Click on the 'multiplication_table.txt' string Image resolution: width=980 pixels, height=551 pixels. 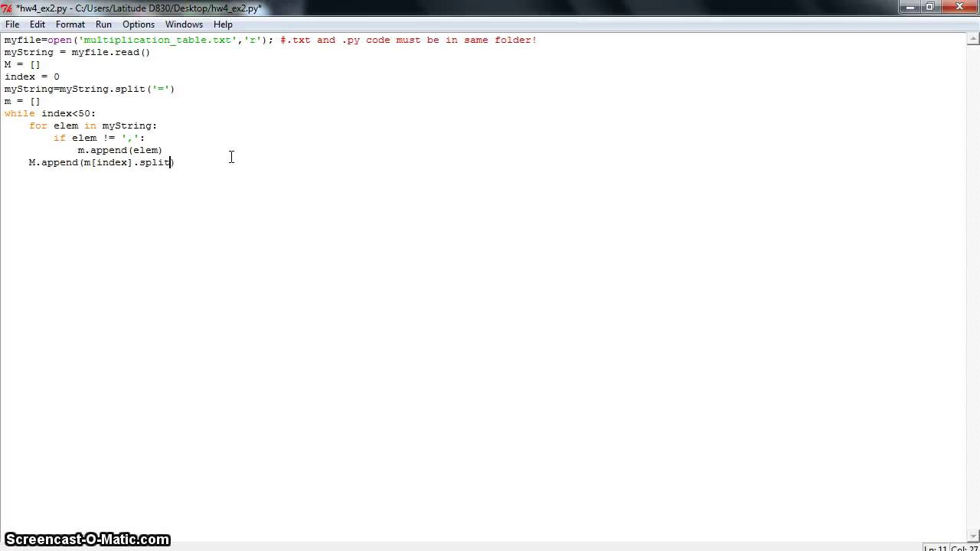pos(157,40)
